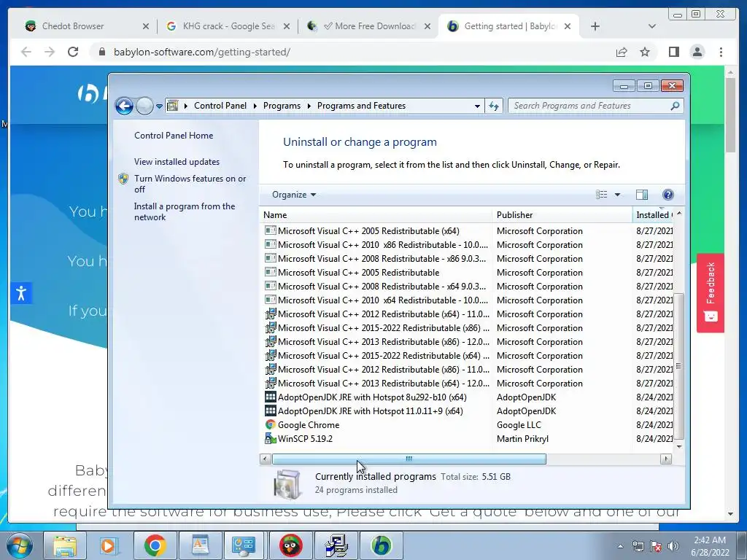Screen dimensions: 747x560
Task: Open Windows Explorer from the taskbar
Action: point(65,545)
